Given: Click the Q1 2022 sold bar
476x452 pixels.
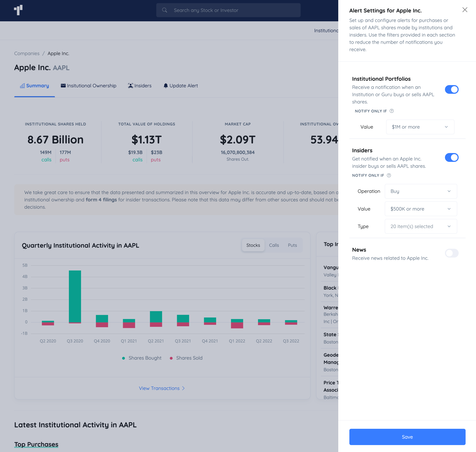Looking at the screenshot, I should [x=237, y=325].
